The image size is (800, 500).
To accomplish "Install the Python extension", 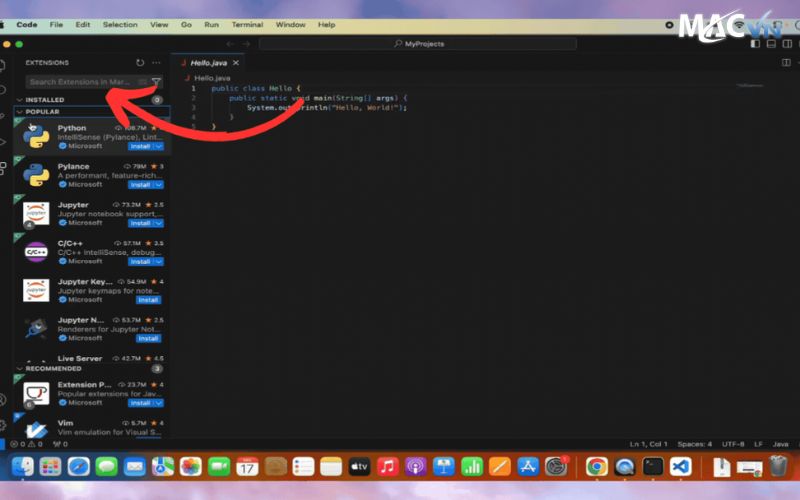I will pyautogui.click(x=140, y=146).
